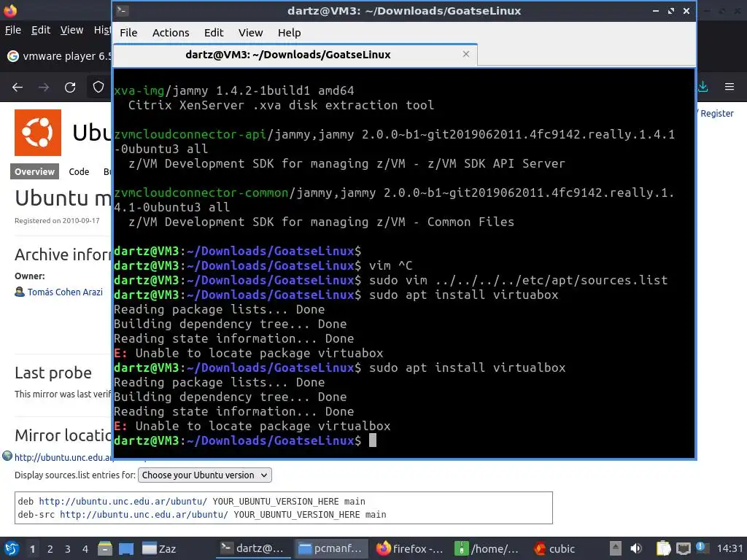Click the Register link on Launchpad page
Screen dimensions: 747x560
[x=716, y=113]
